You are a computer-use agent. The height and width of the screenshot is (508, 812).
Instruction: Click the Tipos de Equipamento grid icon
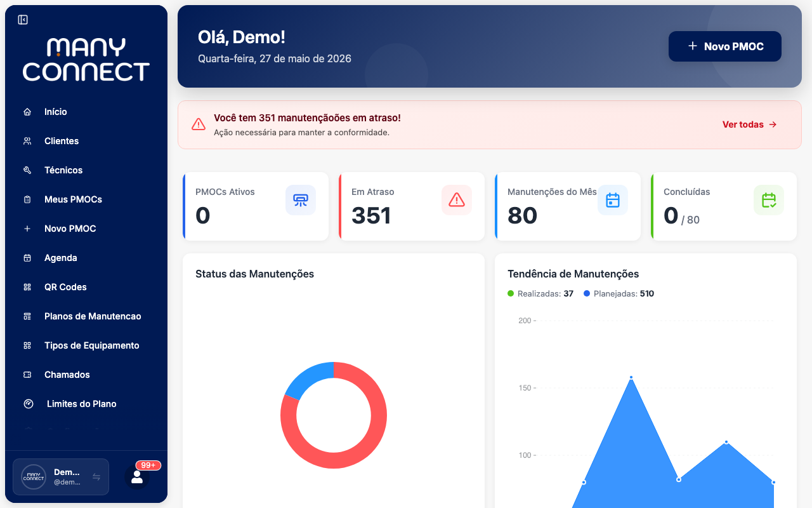coord(27,345)
